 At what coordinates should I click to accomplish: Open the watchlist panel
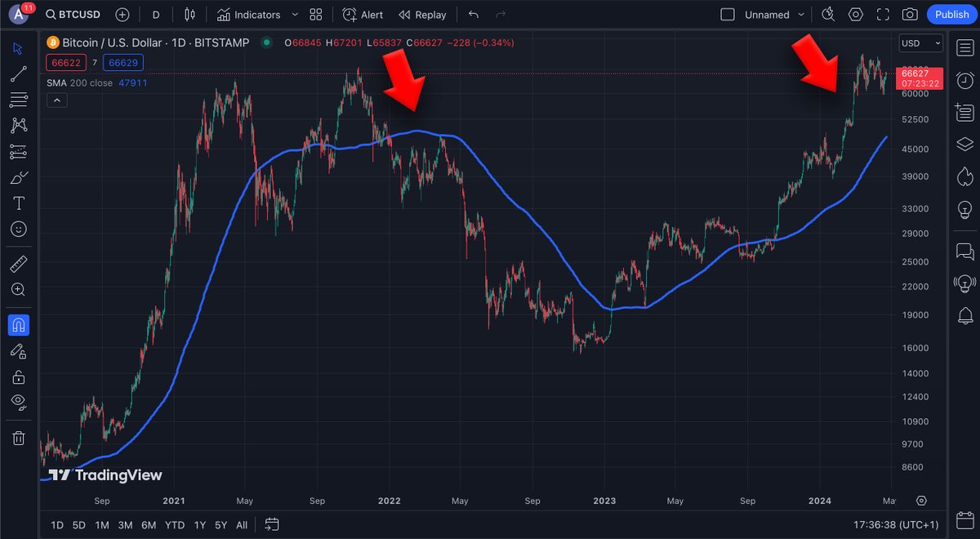point(964,48)
